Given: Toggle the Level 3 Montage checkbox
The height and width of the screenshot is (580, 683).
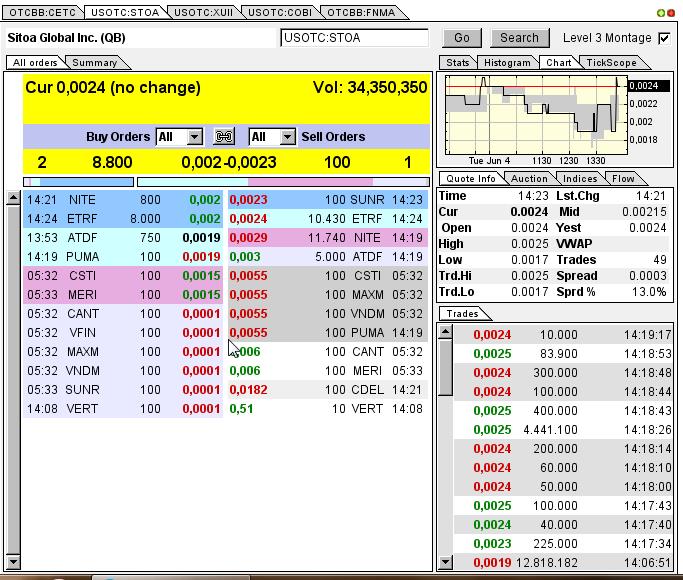Looking at the screenshot, I should (664, 38).
